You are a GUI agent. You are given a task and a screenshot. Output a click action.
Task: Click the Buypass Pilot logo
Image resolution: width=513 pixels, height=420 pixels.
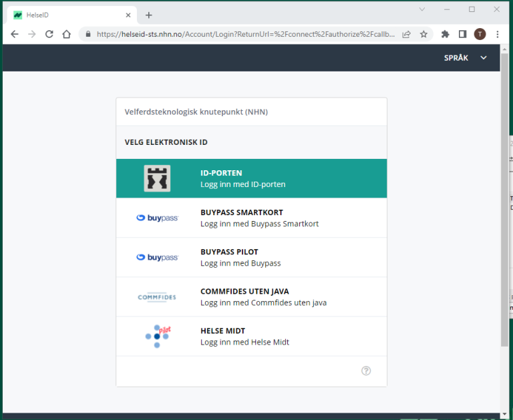[x=157, y=257]
